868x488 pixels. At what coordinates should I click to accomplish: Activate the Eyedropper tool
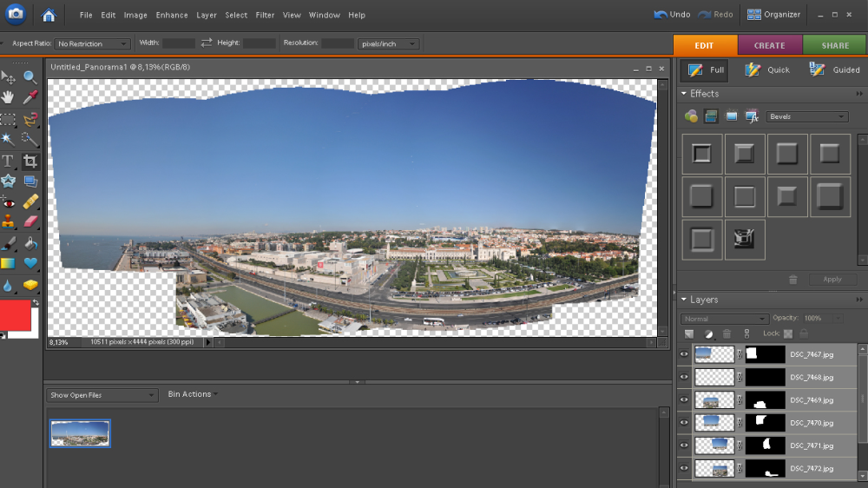(30, 97)
